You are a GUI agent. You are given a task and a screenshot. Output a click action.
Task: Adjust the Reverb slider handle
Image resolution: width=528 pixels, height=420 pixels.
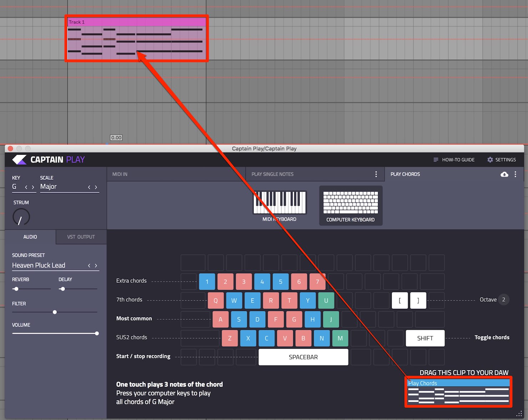(16, 289)
